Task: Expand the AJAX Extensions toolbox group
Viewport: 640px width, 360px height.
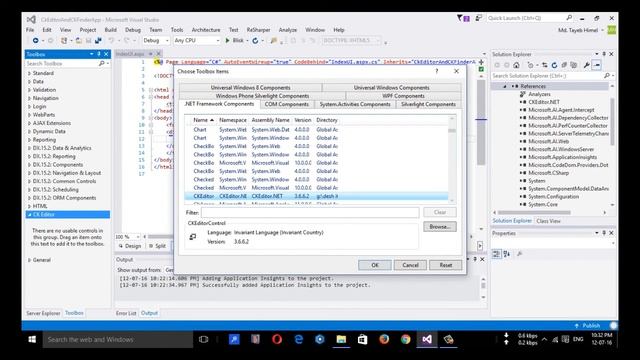Action: [29, 123]
